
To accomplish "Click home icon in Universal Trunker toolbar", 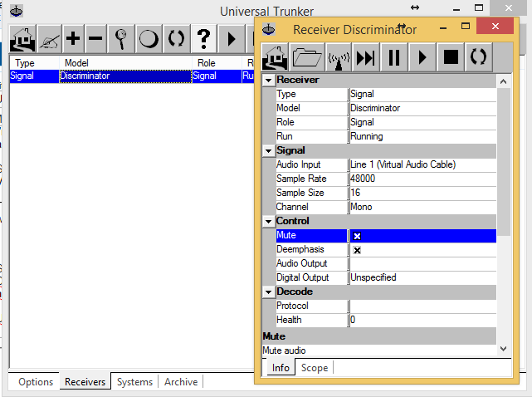I will [x=22, y=39].
